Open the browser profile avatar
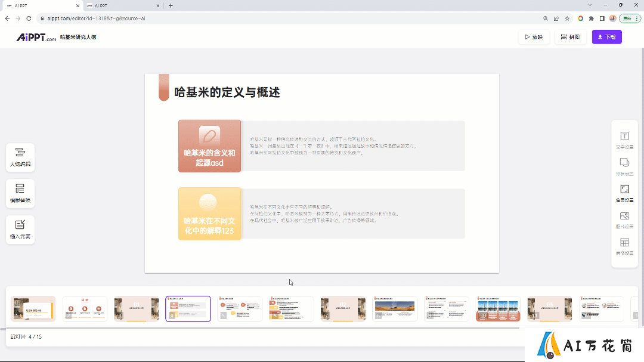This screenshot has width=644, height=362. coord(612,18)
